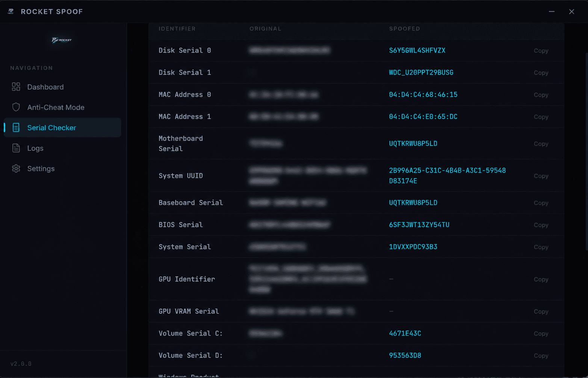Viewport: 588px width, 378px height.
Task: Click the Dashboard grid icon
Action: pos(16,87)
